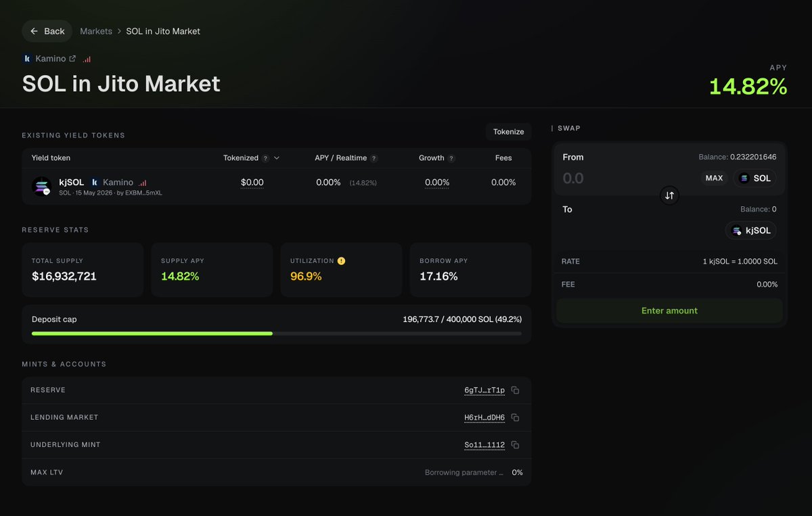Viewport: 812px width, 516px height.
Task: Click the Borrow APY 17.16% value
Action: pos(438,276)
